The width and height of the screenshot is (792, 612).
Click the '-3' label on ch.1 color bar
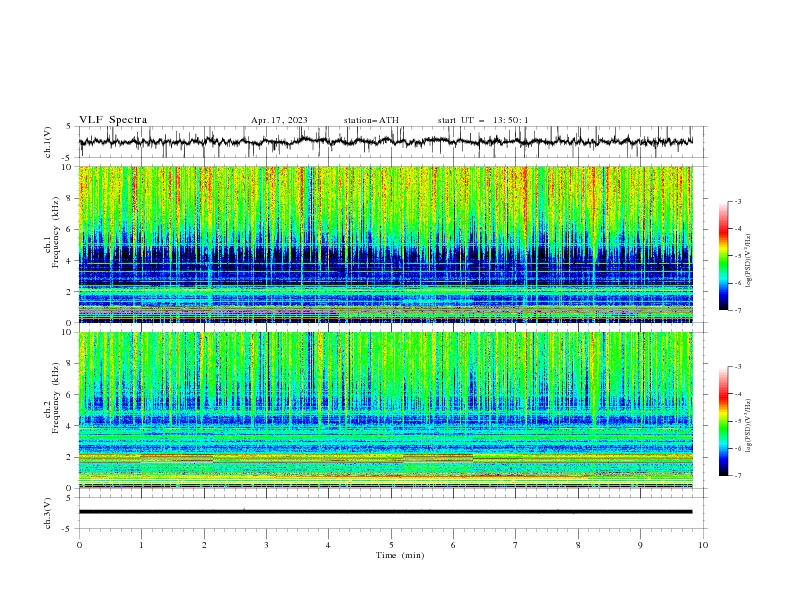tap(737, 201)
